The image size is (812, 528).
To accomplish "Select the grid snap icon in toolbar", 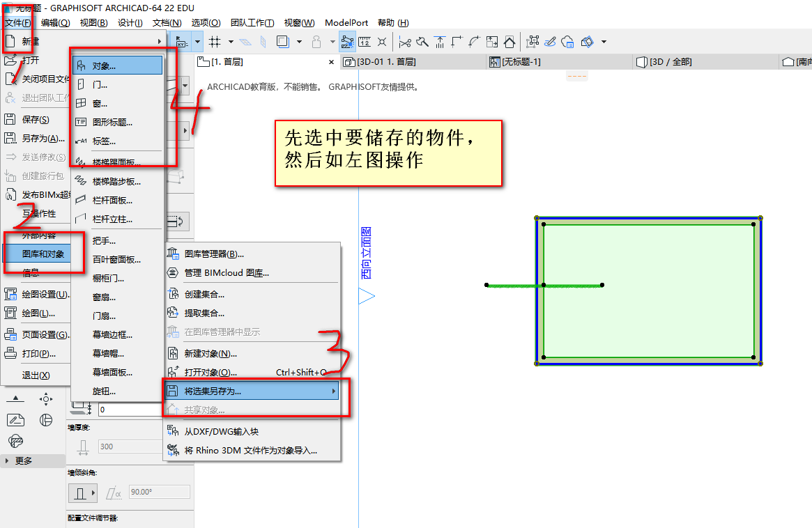I will click(215, 42).
